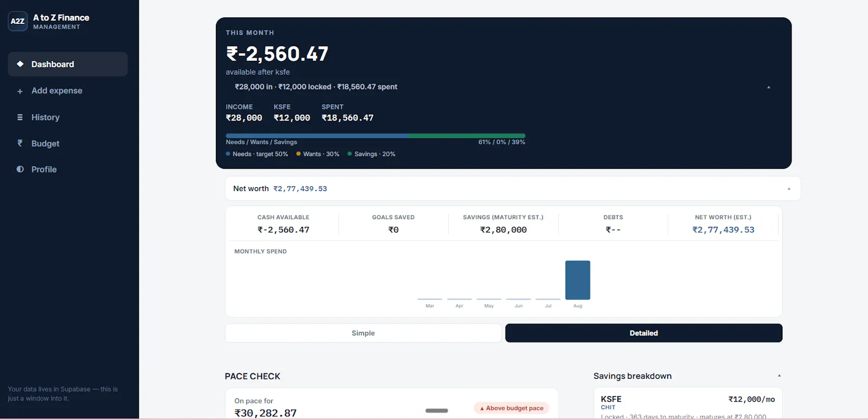The width and height of the screenshot is (868, 419).
Task: Open the Profile page
Action: [68, 169]
